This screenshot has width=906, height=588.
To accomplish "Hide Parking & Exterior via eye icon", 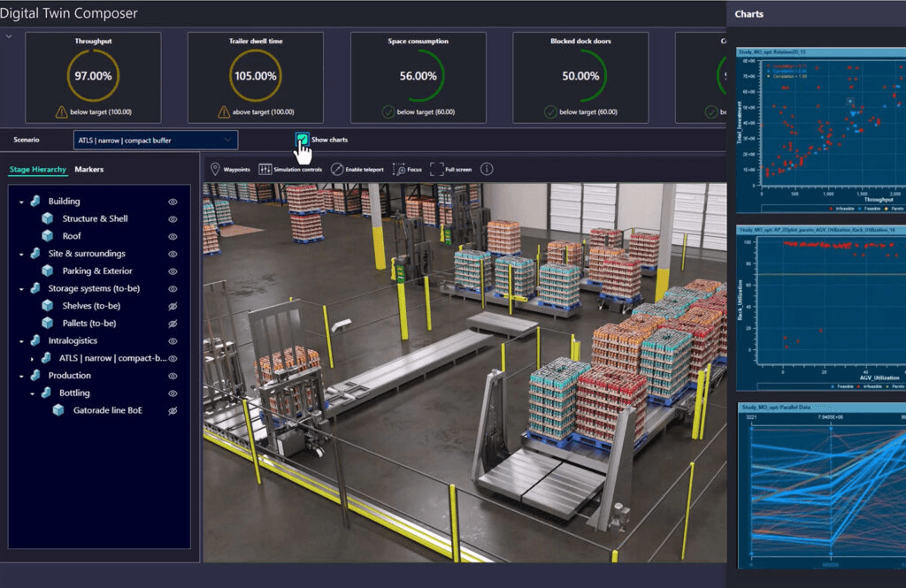I will pyautogui.click(x=173, y=271).
